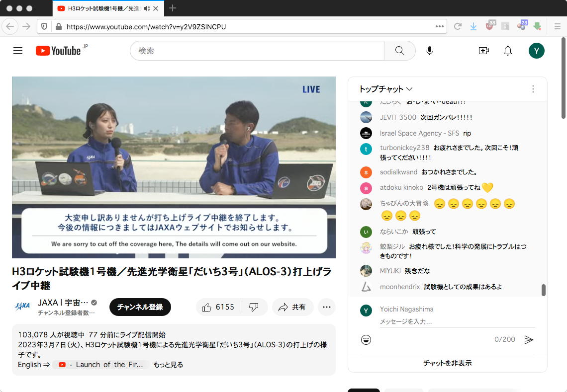This screenshot has height=392, width=567.
Task: Click the live video player
Action: tap(174, 167)
